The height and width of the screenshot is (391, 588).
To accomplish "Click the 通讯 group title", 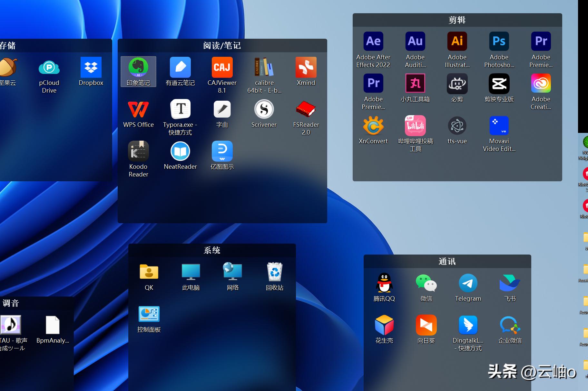I will [447, 261].
